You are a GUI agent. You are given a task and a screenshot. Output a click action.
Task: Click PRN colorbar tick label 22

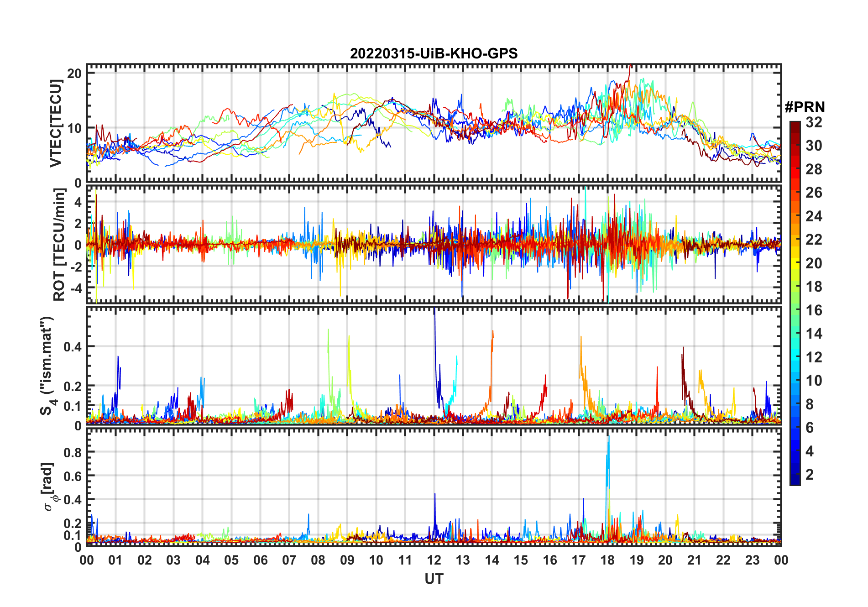pyautogui.click(x=814, y=240)
